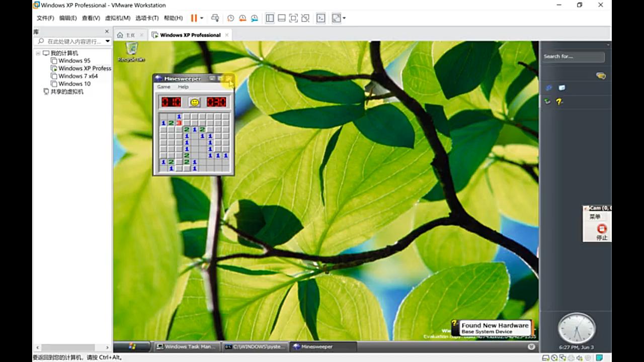Open the 查看(V) menu

point(91,18)
